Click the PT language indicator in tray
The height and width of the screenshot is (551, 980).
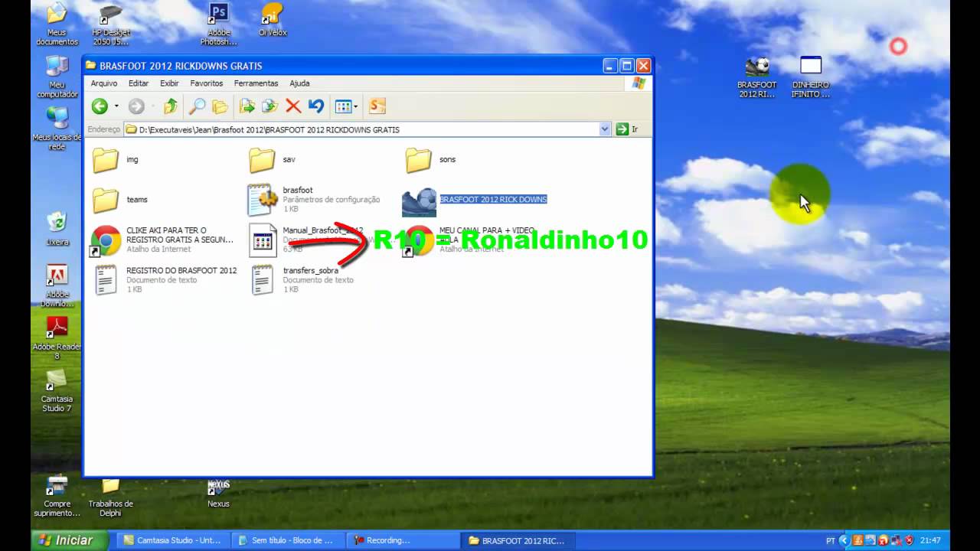831,540
